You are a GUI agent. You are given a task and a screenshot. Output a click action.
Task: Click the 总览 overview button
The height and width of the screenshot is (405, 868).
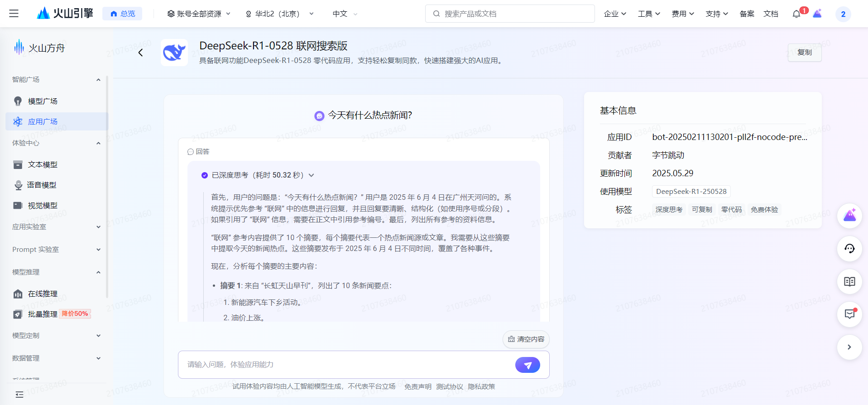point(122,14)
